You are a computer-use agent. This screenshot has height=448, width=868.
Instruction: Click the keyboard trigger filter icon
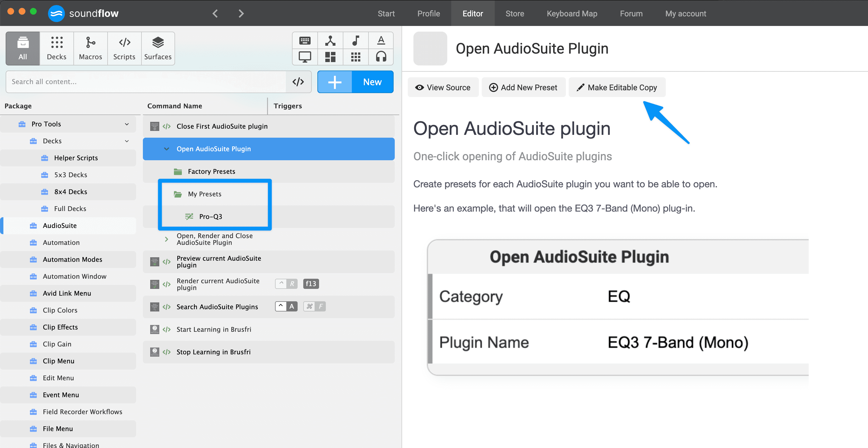pos(305,41)
